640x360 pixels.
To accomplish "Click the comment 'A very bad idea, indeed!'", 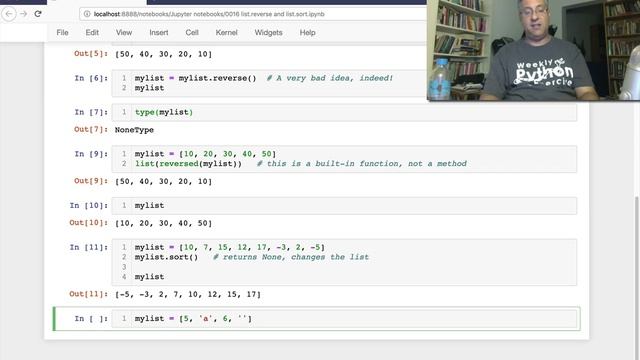I will click(330, 78).
